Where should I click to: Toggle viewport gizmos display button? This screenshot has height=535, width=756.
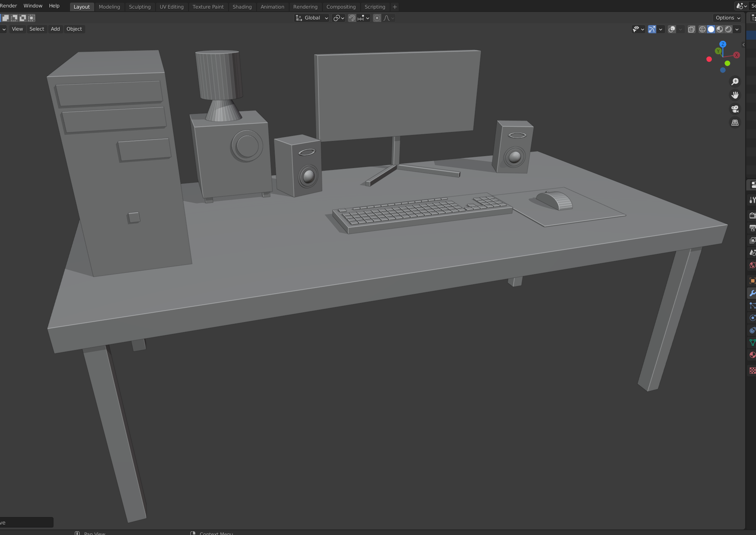[652, 29]
